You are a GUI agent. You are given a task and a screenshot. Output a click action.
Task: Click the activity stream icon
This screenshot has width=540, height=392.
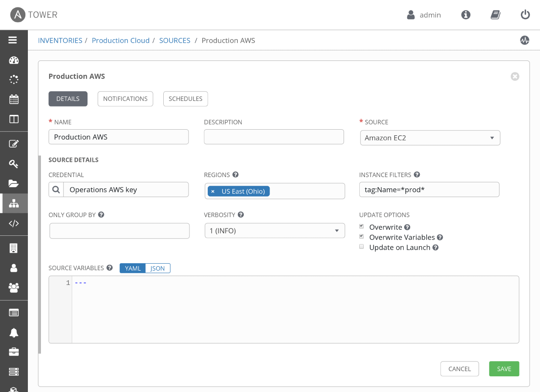(x=524, y=40)
